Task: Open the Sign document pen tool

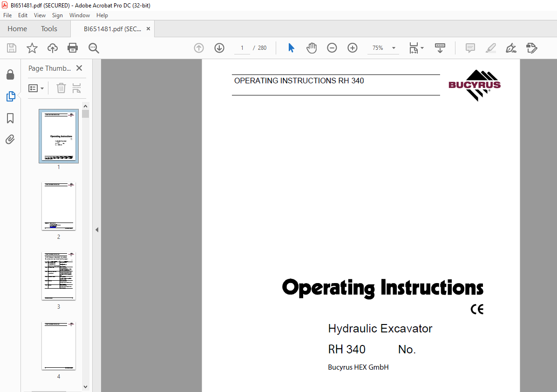Action: click(511, 48)
